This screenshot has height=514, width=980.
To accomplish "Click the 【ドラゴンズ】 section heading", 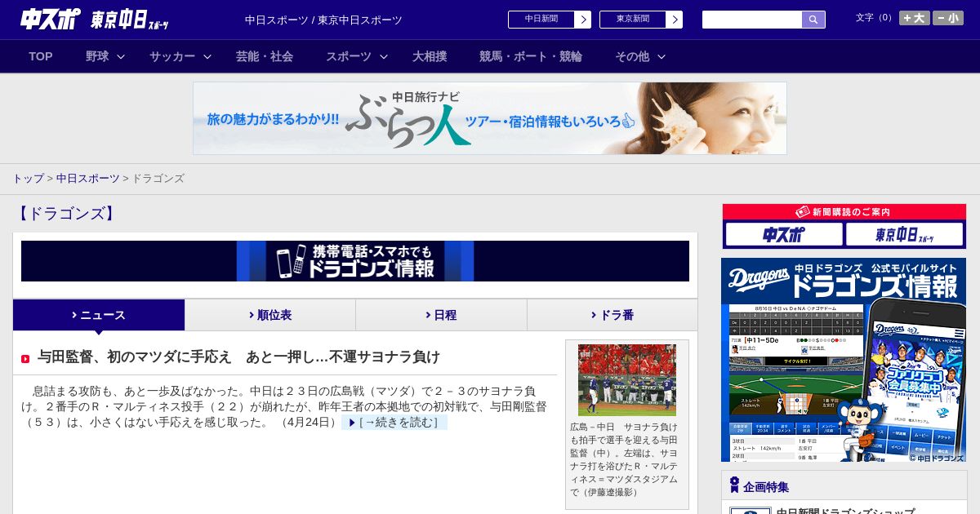I will tap(65, 214).
